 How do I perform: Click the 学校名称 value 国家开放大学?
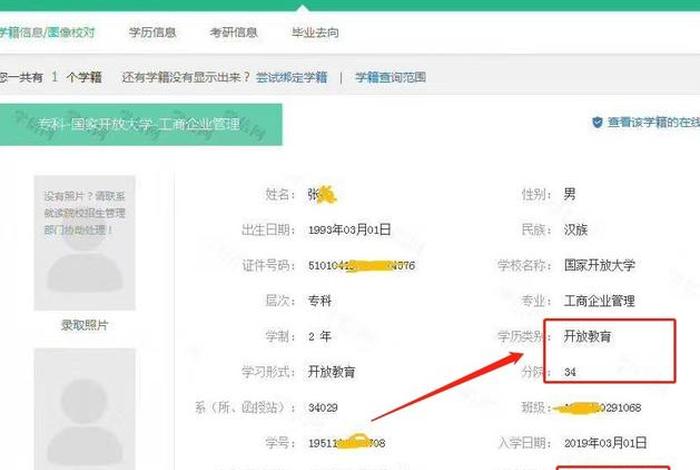[x=599, y=265]
